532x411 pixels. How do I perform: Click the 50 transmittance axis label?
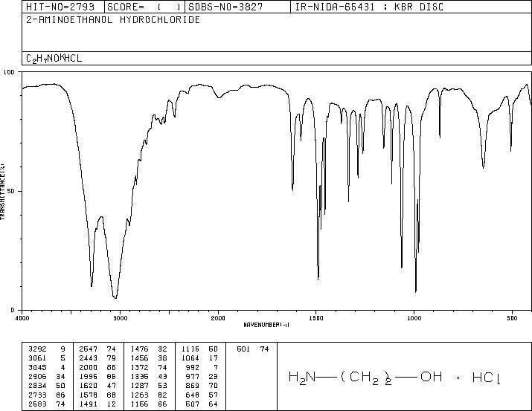click(10, 191)
